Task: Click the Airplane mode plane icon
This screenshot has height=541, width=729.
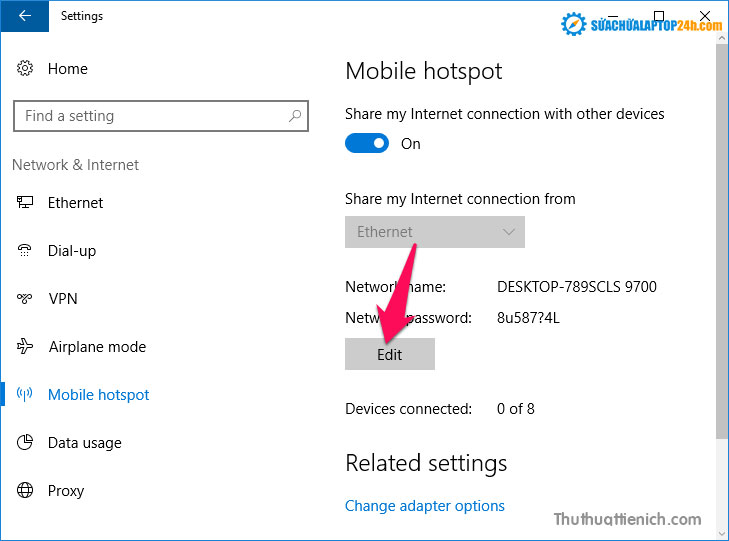Action: coord(26,347)
